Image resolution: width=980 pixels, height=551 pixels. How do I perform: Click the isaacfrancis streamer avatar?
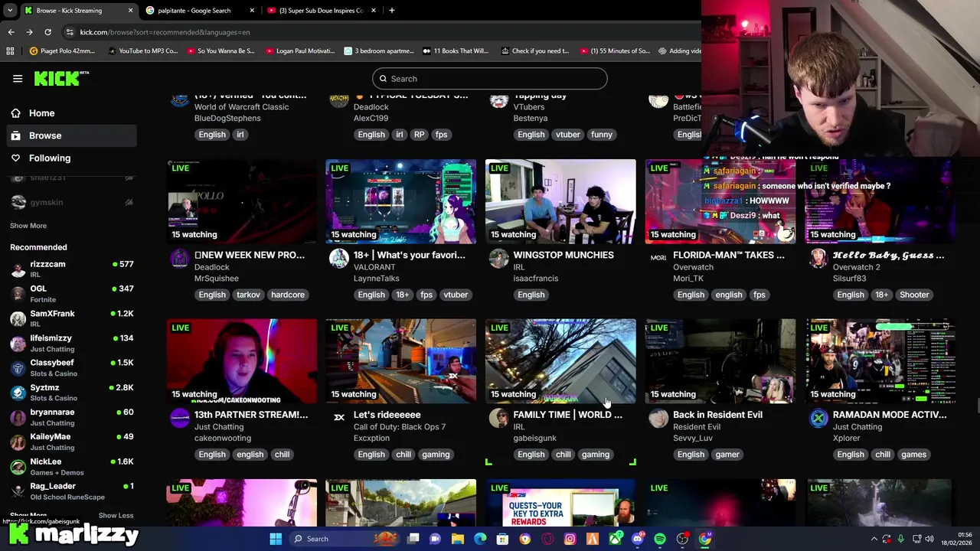point(499,259)
